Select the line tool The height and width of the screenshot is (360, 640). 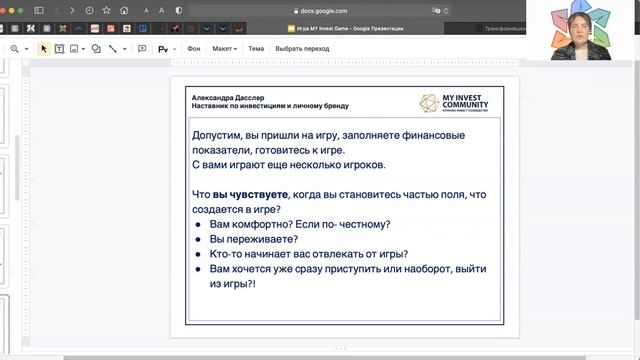pos(113,49)
